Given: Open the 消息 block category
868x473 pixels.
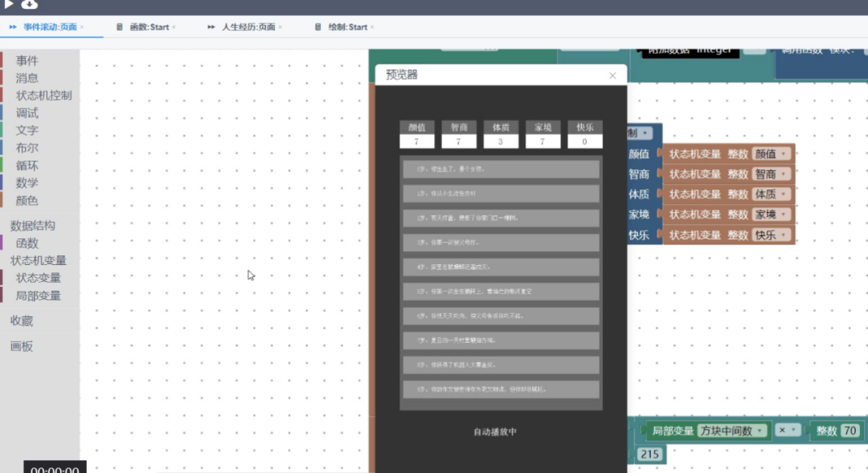Looking at the screenshot, I should tap(27, 78).
